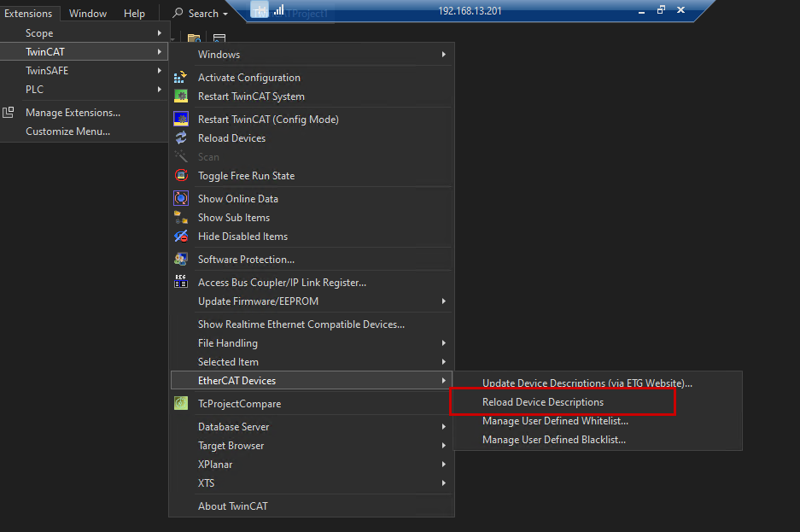Choose Show Sub Items
Image resolution: width=800 pixels, height=532 pixels.
[312, 217]
